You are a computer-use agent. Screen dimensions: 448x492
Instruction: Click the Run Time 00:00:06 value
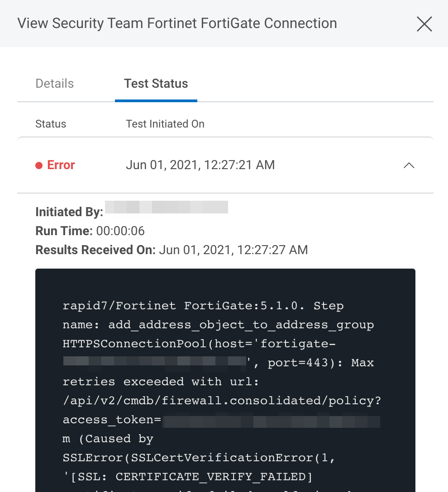click(x=120, y=231)
